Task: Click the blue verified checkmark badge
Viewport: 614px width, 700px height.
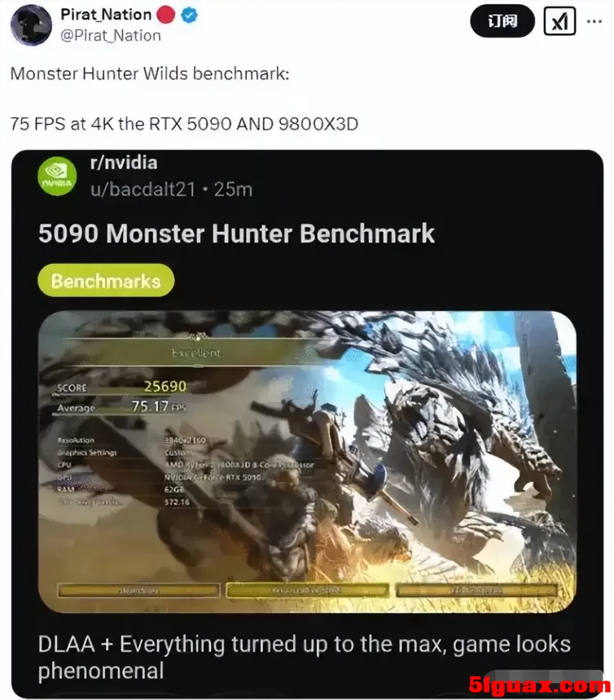Action: (x=189, y=15)
